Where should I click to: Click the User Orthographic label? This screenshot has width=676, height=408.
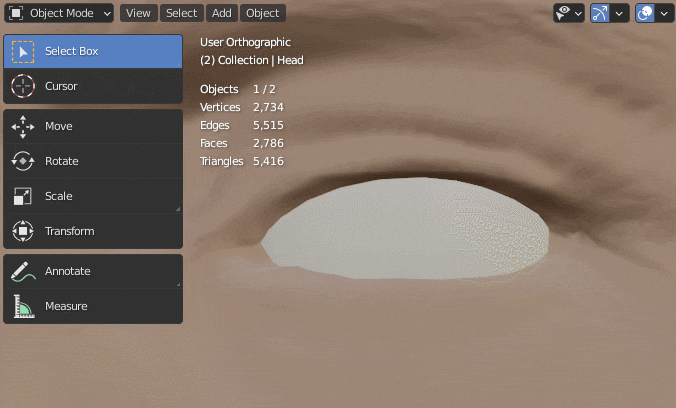tap(245, 42)
